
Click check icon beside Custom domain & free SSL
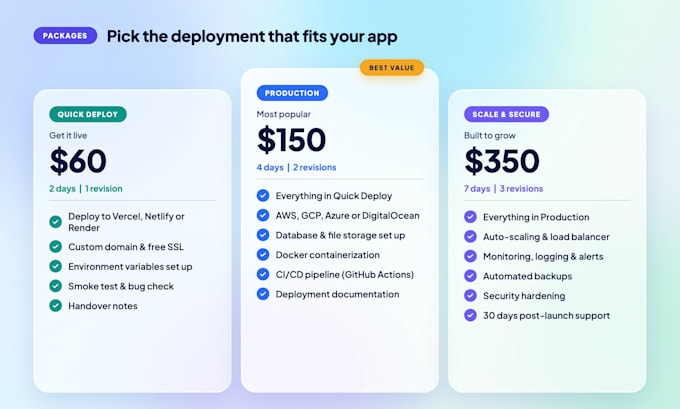[56, 246]
